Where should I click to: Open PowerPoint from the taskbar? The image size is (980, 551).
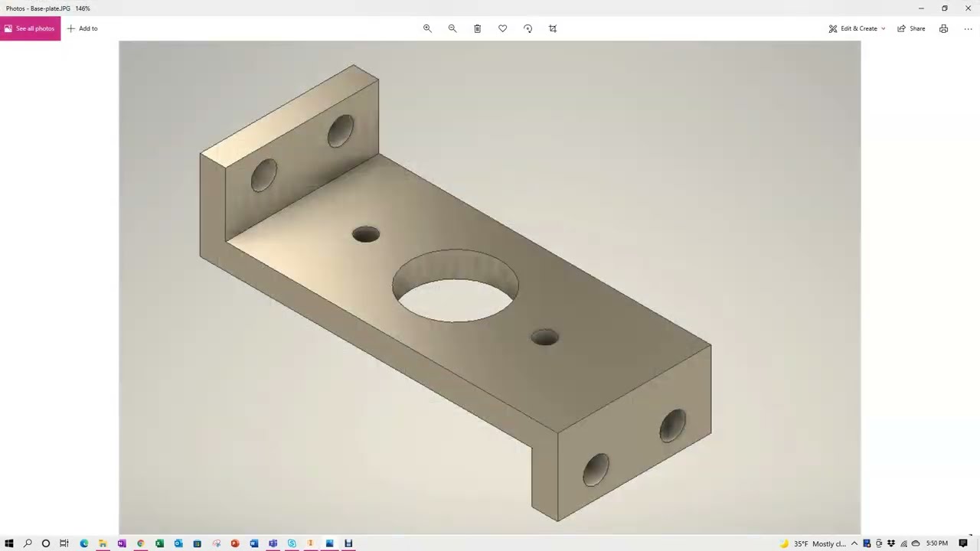[x=235, y=543]
